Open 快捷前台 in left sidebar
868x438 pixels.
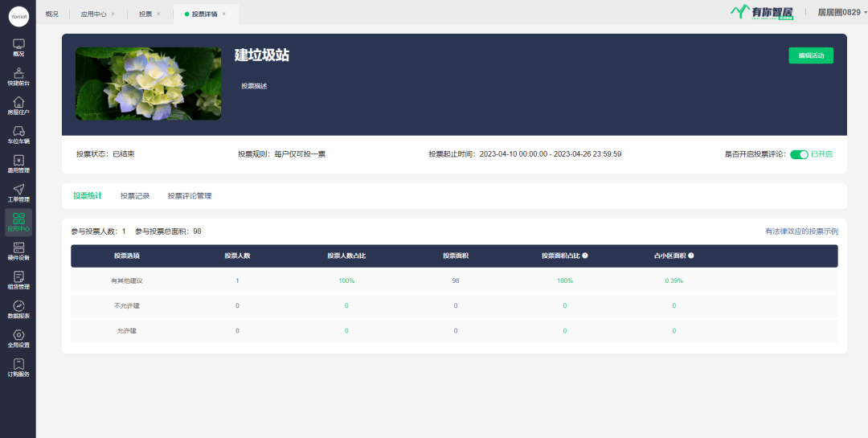18,76
